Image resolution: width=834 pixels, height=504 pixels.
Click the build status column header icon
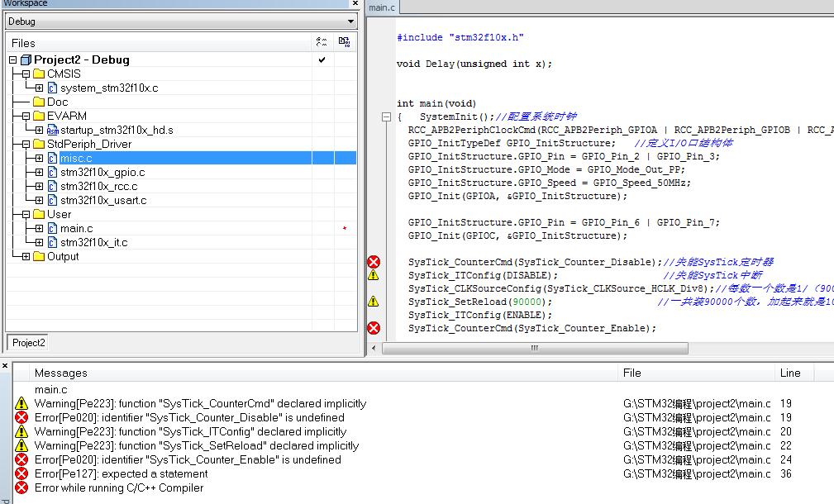(x=322, y=42)
